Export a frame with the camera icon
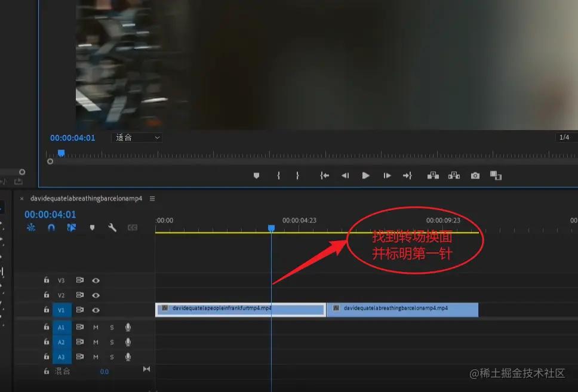 pos(475,176)
